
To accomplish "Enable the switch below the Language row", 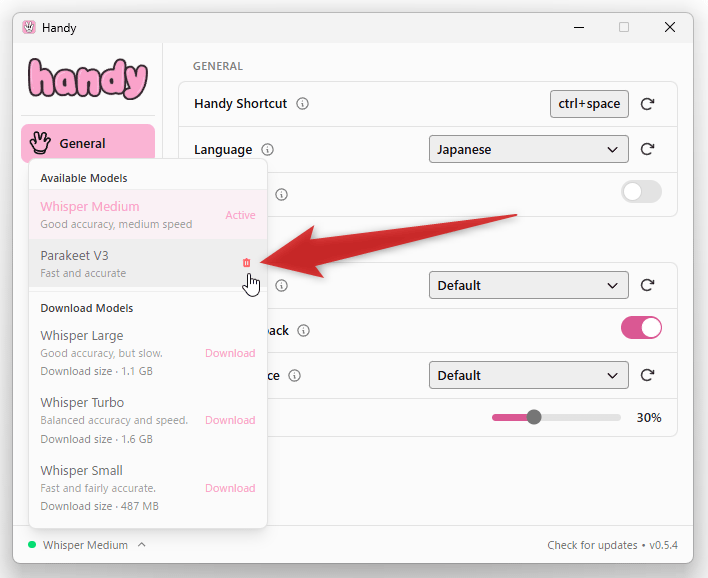I will point(641,192).
